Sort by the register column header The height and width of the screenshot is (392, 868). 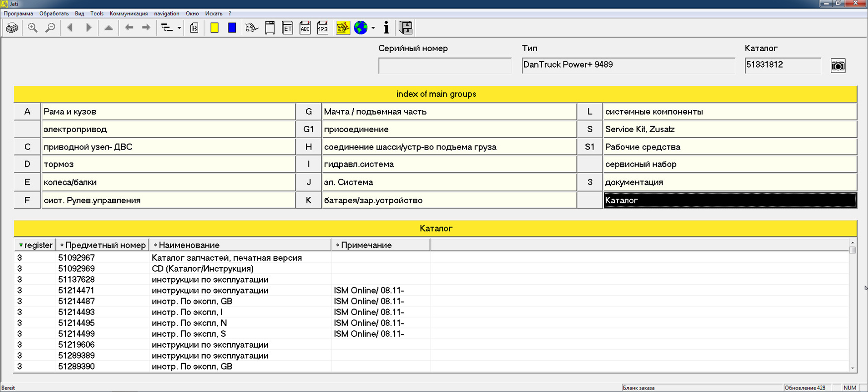pyautogui.click(x=35, y=245)
